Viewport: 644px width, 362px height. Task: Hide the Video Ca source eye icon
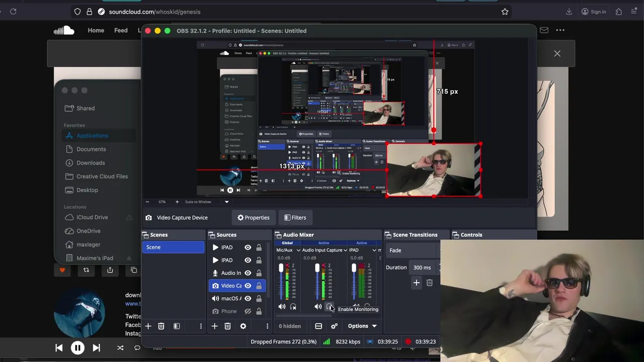coord(248,286)
